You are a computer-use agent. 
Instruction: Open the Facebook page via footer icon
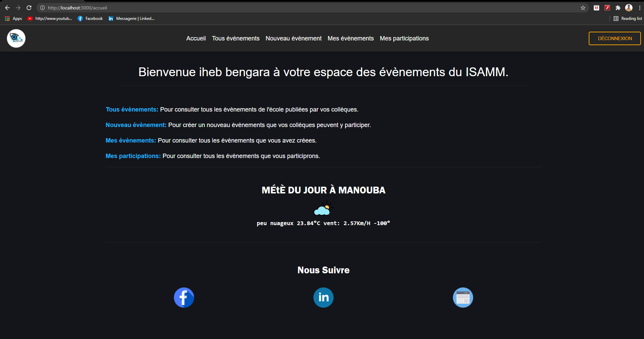click(x=184, y=298)
